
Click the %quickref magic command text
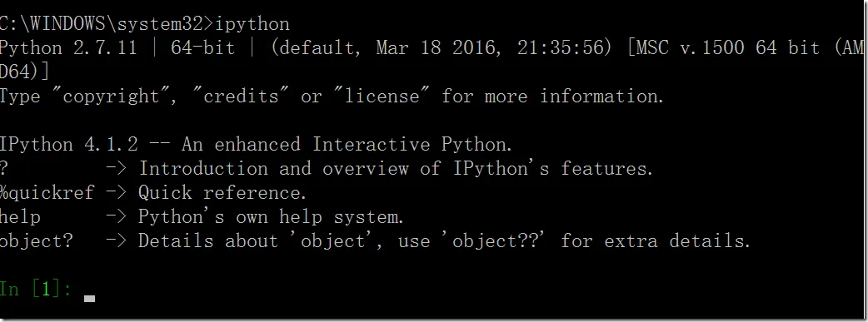pos(47,193)
